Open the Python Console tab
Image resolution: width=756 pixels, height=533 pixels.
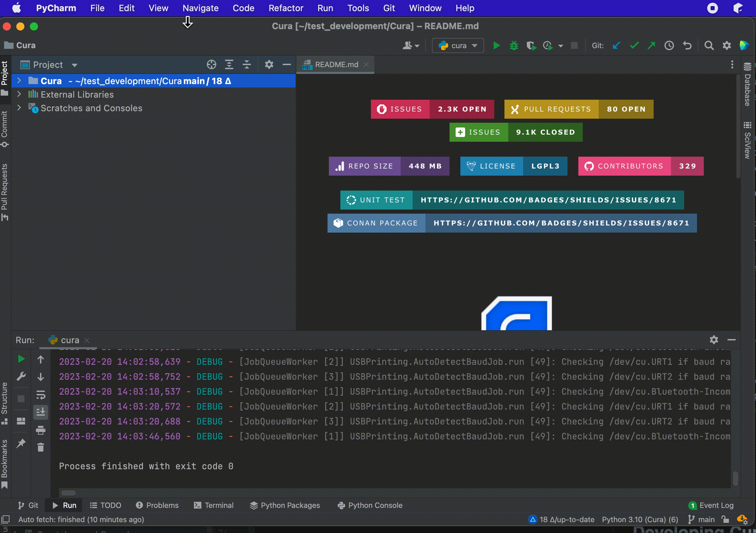tap(370, 505)
